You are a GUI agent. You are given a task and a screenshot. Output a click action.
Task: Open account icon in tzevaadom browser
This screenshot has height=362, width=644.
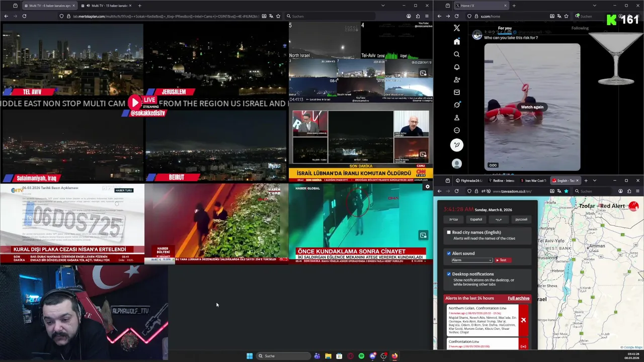click(x=620, y=191)
